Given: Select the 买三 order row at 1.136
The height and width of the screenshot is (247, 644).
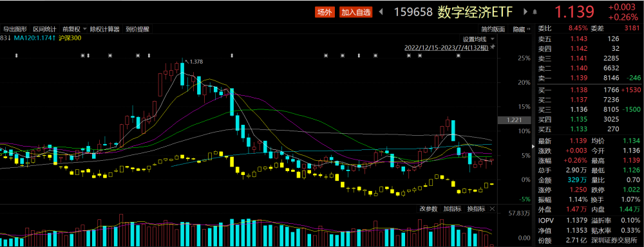Looking at the screenshot, I should tap(590, 109).
